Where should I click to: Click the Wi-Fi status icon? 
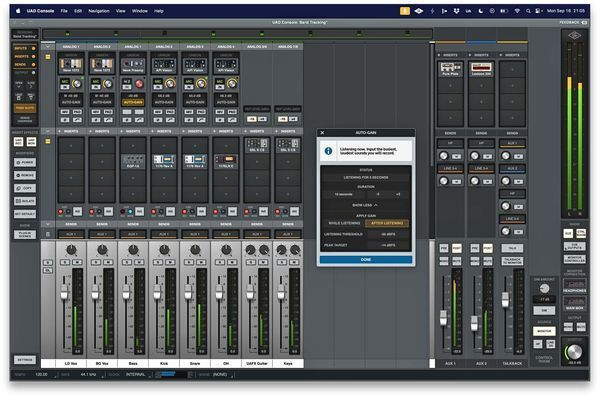coord(517,11)
